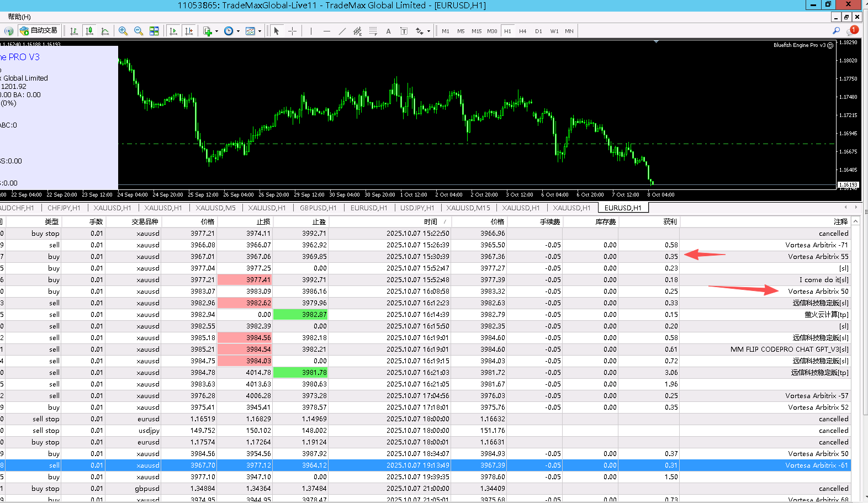Expand the periodicity clock dropdown
The width and height of the screenshot is (868, 503).
tap(238, 31)
